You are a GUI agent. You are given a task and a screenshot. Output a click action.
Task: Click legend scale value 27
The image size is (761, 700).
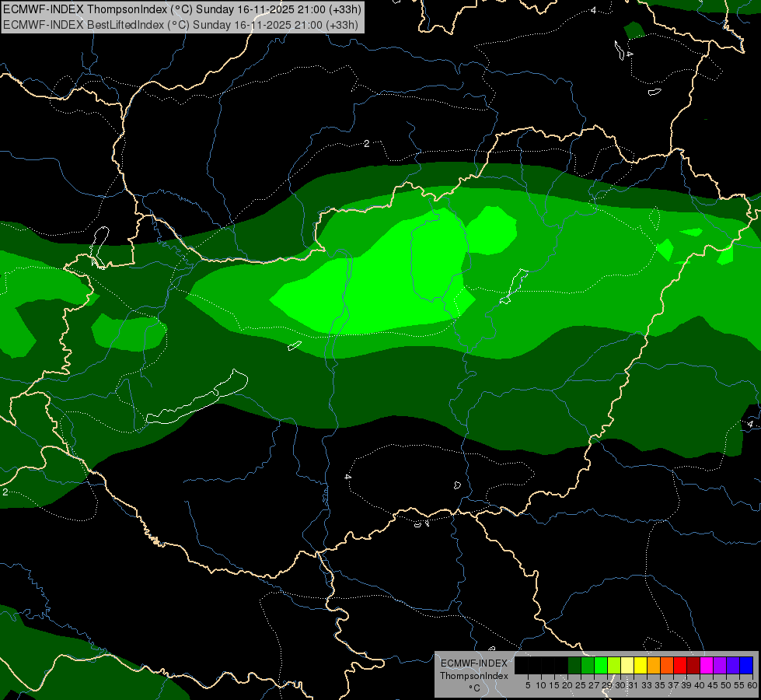(594, 685)
